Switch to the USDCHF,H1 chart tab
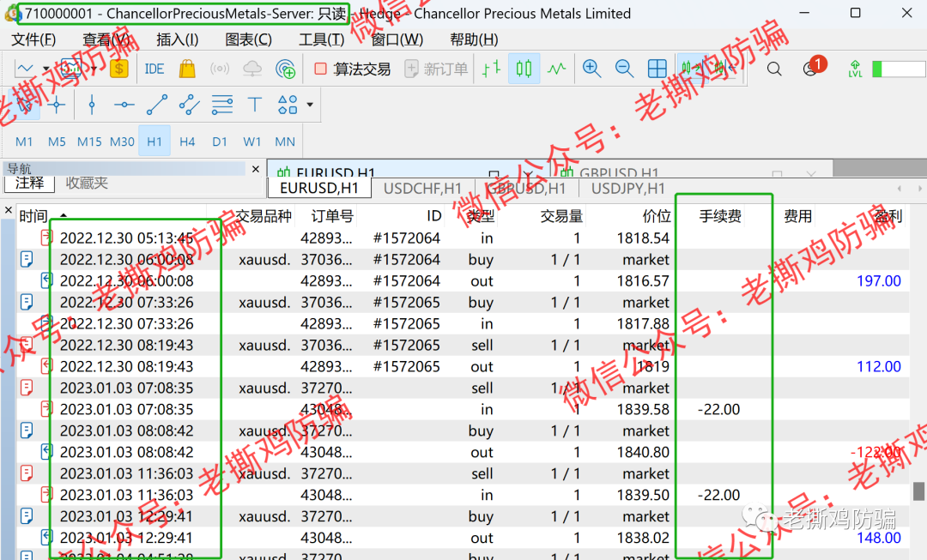The height and width of the screenshot is (560, 927). 422,189
